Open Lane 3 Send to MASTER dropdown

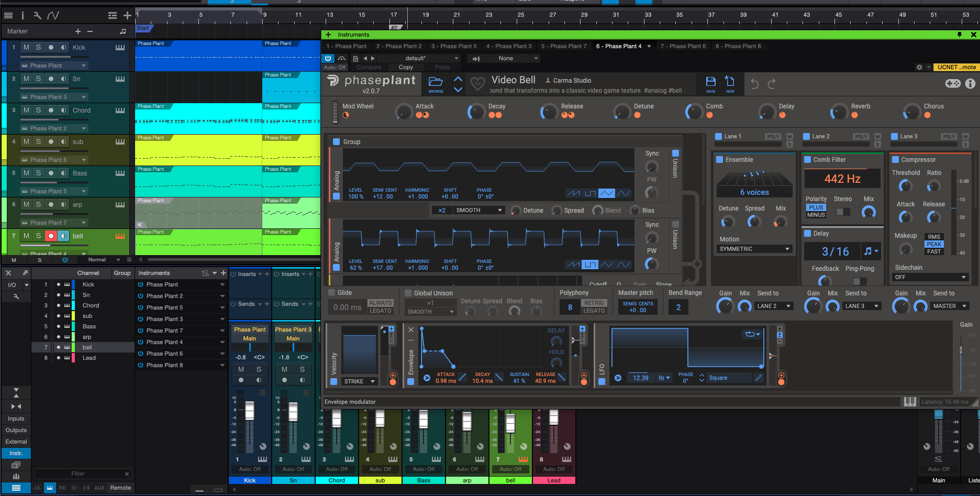[x=949, y=306]
